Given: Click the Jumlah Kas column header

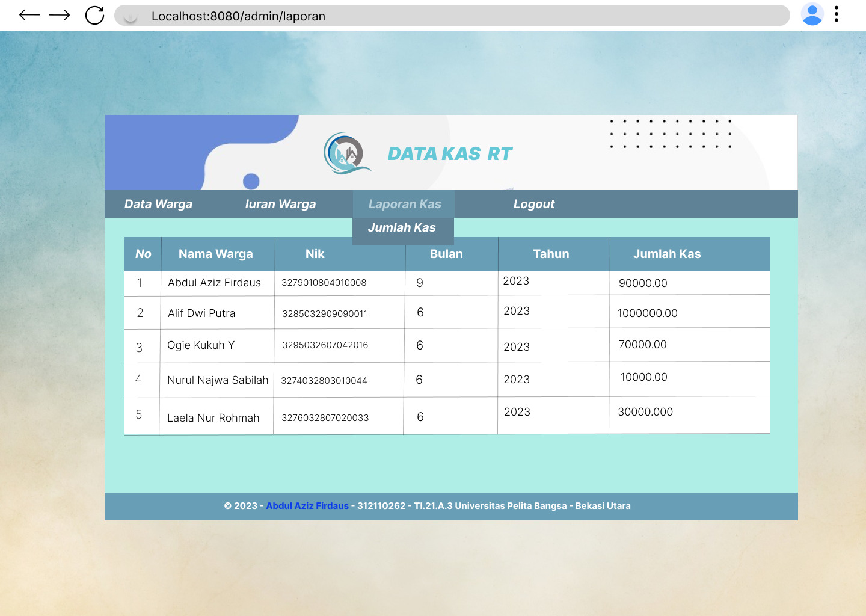Looking at the screenshot, I should click(668, 254).
